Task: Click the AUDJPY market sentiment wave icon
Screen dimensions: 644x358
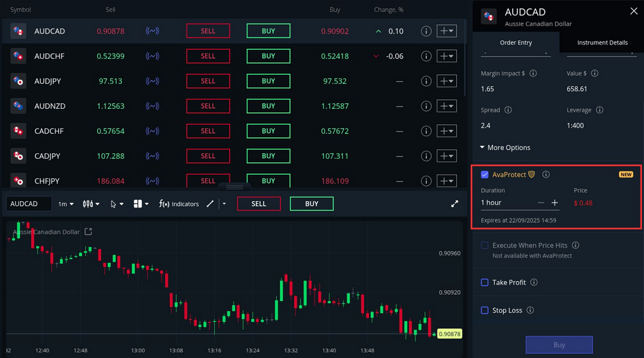Action: [x=153, y=81]
